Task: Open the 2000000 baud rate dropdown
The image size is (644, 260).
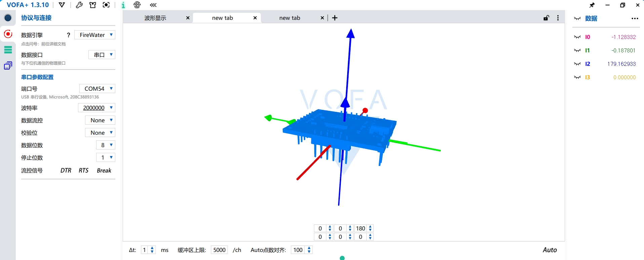Action: click(96, 108)
